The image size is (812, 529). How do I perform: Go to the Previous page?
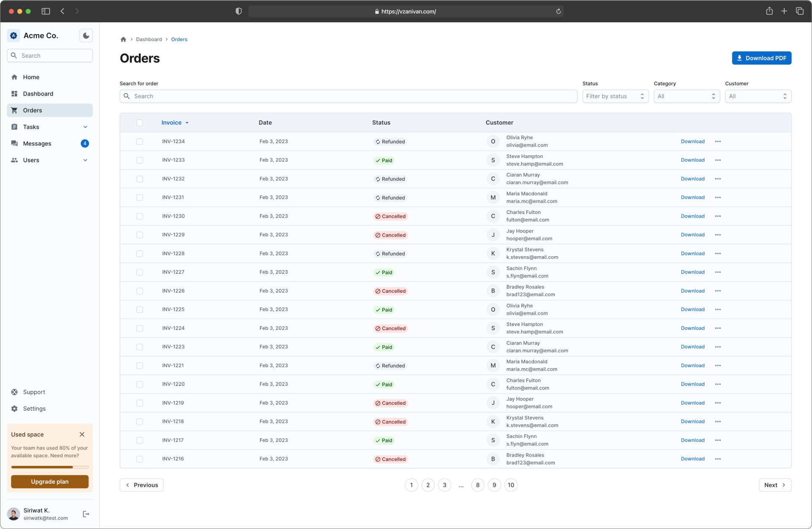[x=141, y=485]
